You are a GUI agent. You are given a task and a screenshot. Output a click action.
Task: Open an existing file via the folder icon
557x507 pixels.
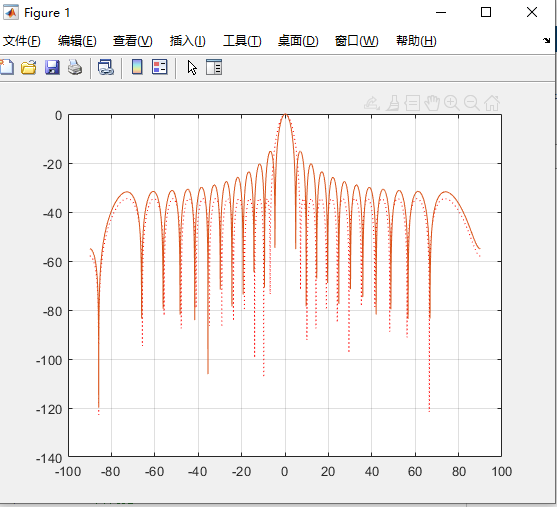[x=29, y=67]
